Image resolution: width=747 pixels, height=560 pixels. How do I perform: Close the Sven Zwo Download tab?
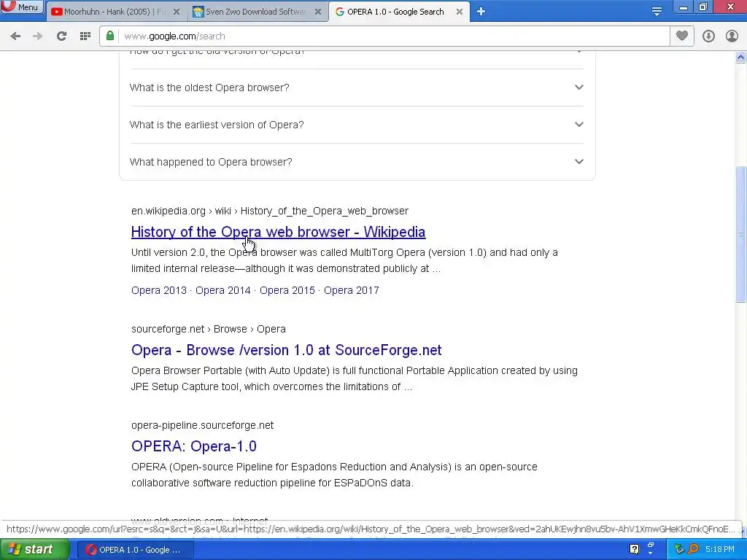tap(318, 12)
